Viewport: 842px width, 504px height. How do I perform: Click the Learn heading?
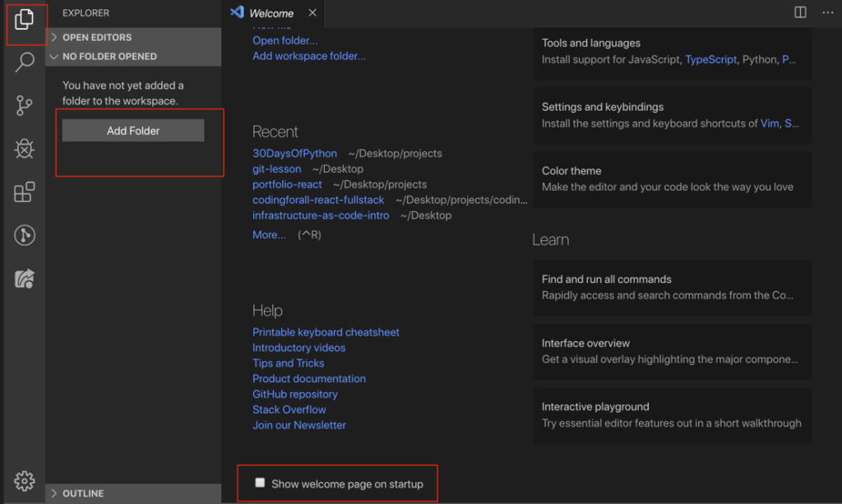click(x=550, y=240)
